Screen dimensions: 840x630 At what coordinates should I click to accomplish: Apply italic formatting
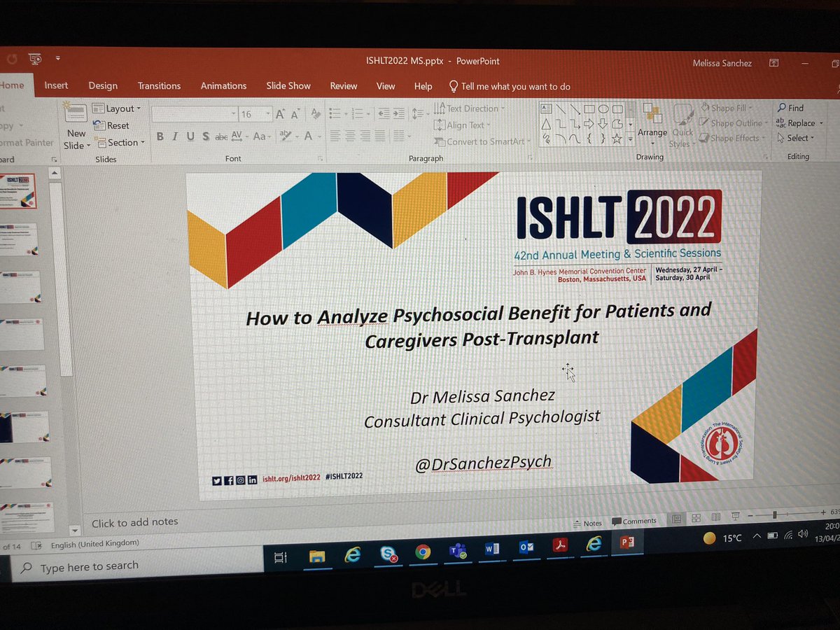click(x=175, y=137)
